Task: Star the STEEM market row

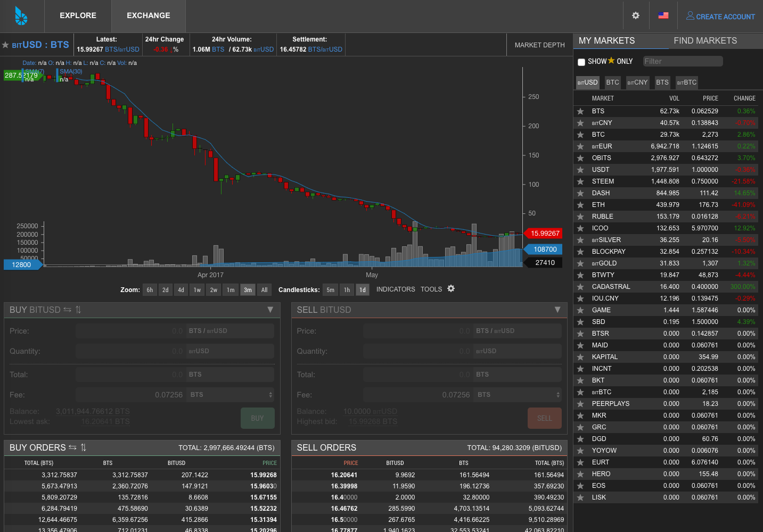Action: point(580,181)
